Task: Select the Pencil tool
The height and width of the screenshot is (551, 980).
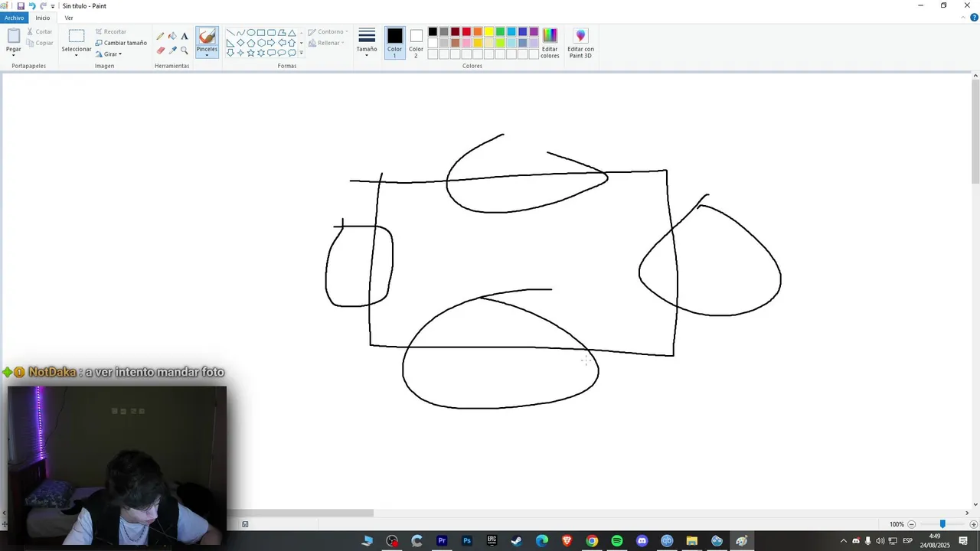Action: tap(160, 36)
